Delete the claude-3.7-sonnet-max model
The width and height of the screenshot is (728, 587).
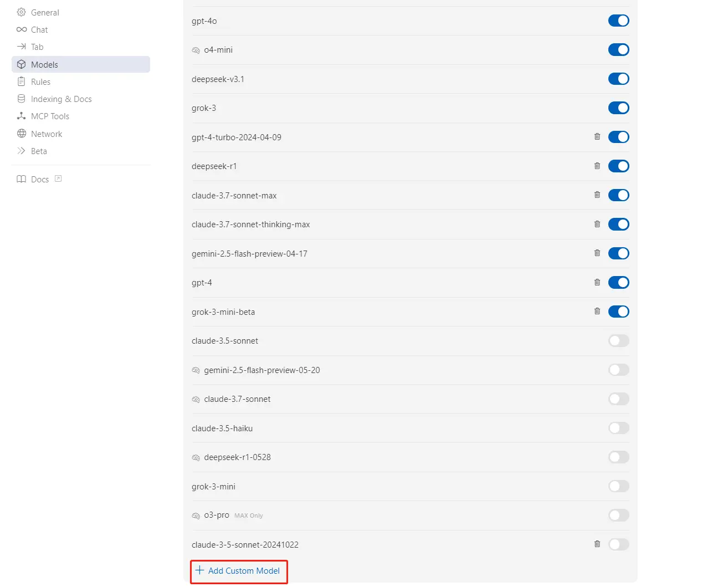click(x=597, y=195)
